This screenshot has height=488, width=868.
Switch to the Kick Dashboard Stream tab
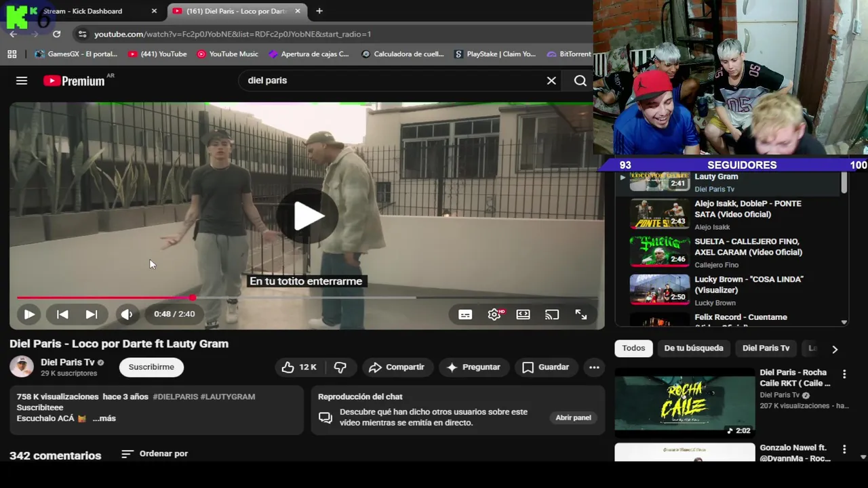pos(83,11)
